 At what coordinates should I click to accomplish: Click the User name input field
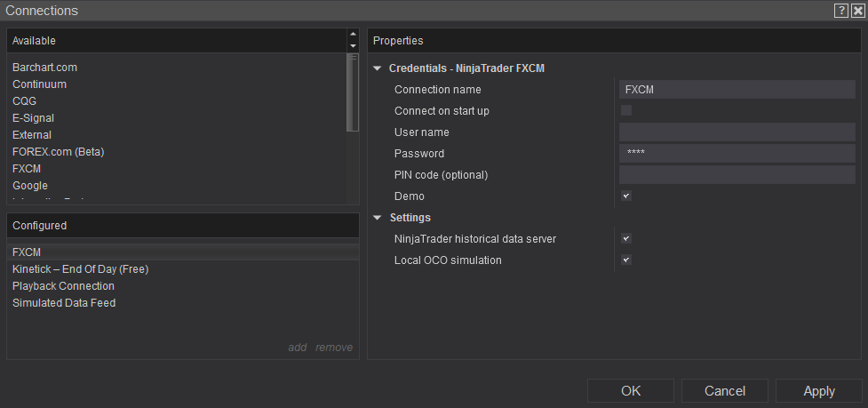click(x=737, y=132)
